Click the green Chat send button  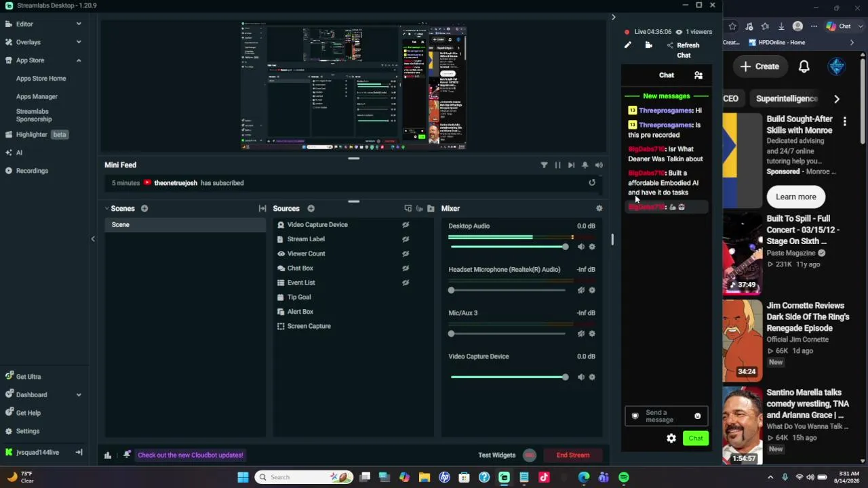tap(696, 438)
